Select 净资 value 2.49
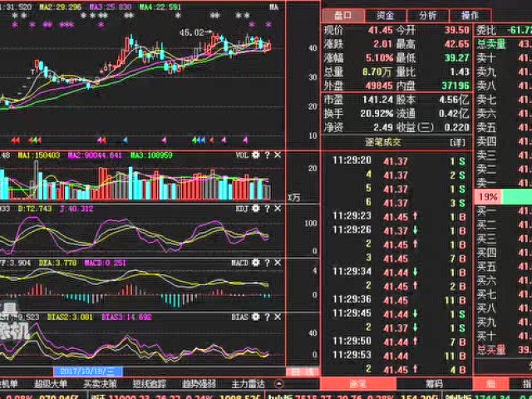This screenshot has width=532, height=399. tap(383, 127)
